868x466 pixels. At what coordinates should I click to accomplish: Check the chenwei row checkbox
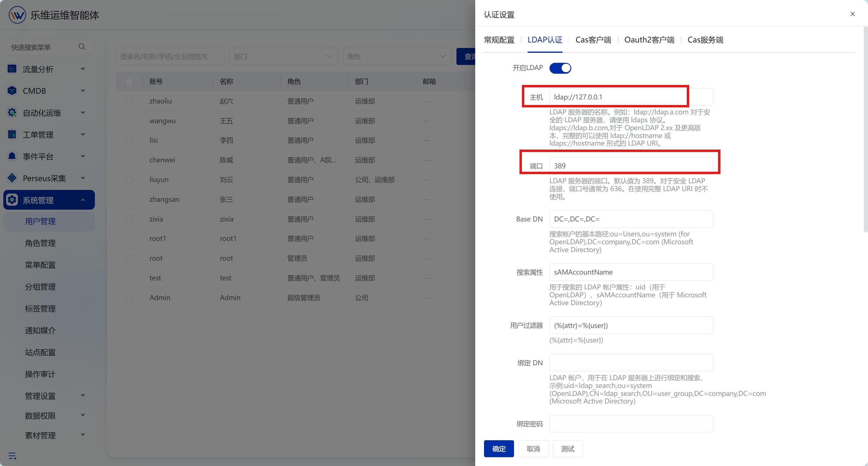[x=129, y=160]
